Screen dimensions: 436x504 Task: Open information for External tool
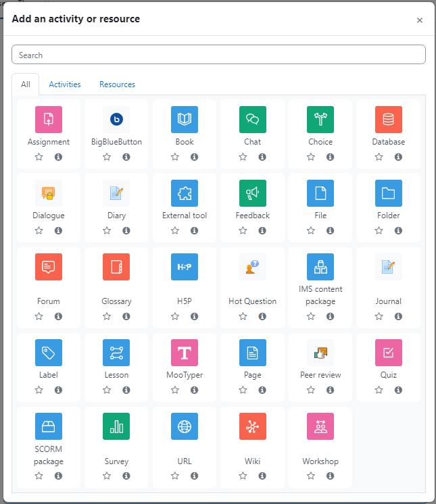coord(194,230)
